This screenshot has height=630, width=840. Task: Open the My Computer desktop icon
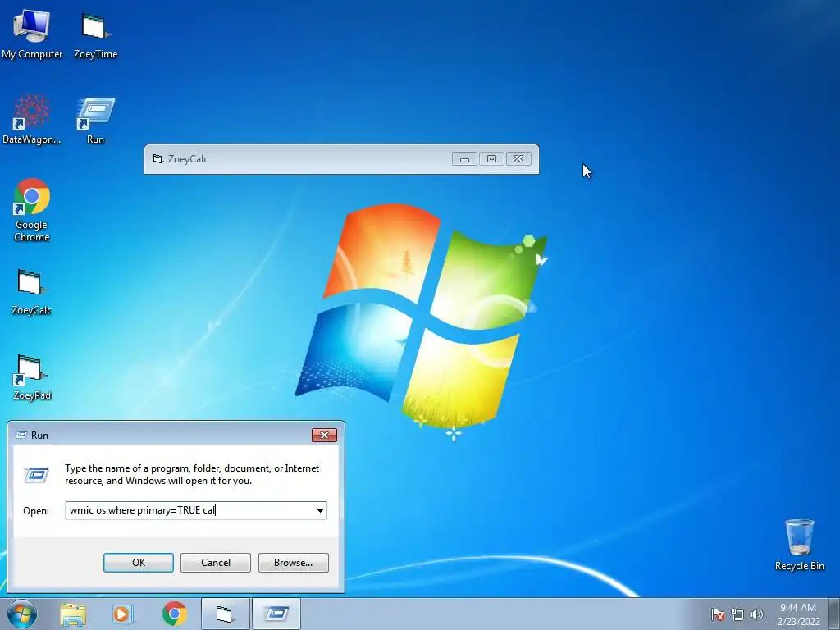coord(32,34)
